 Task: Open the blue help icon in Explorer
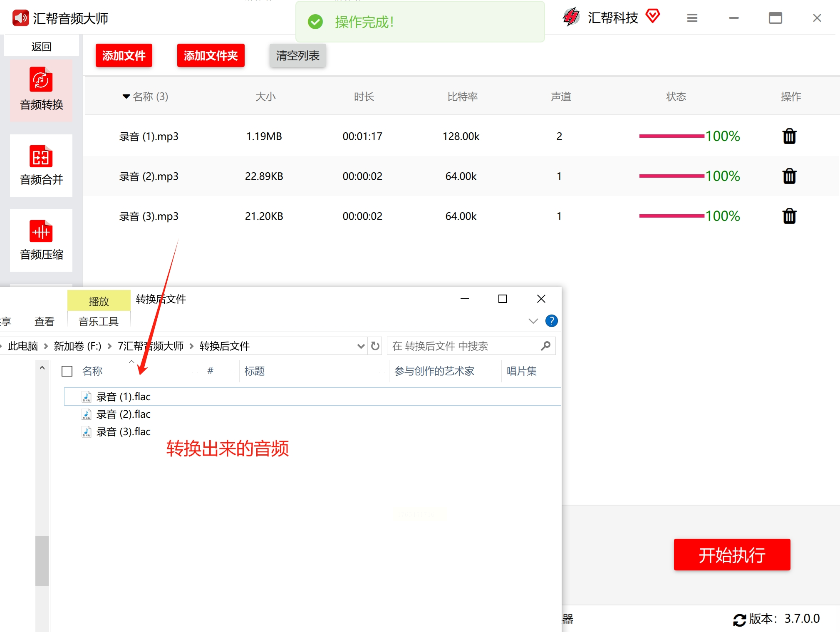[x=551, y=321]
